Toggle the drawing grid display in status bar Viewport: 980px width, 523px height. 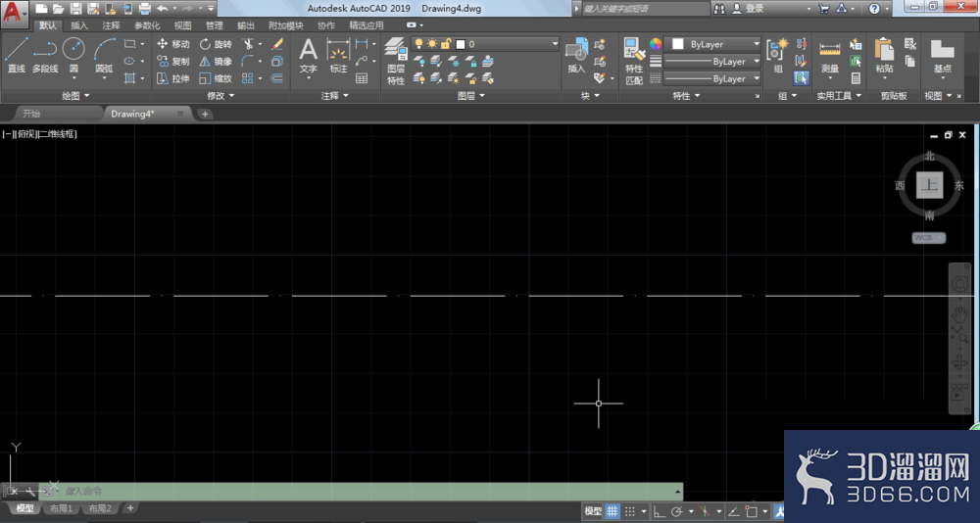pyautogui.click(x=612, y=511)
